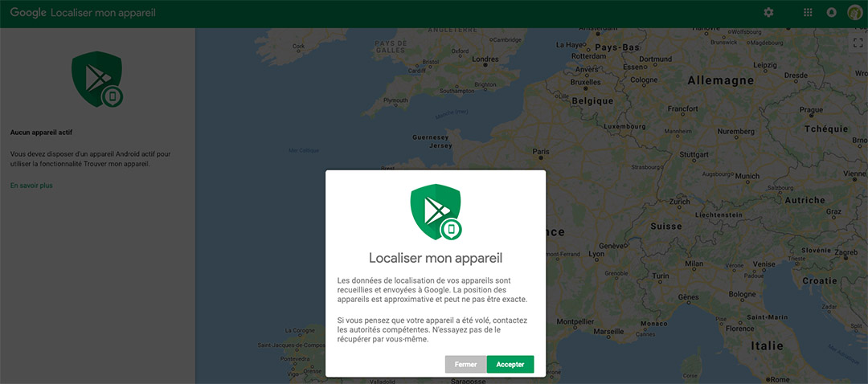Click the Allemagne label on the map

(x=721, y=81)
